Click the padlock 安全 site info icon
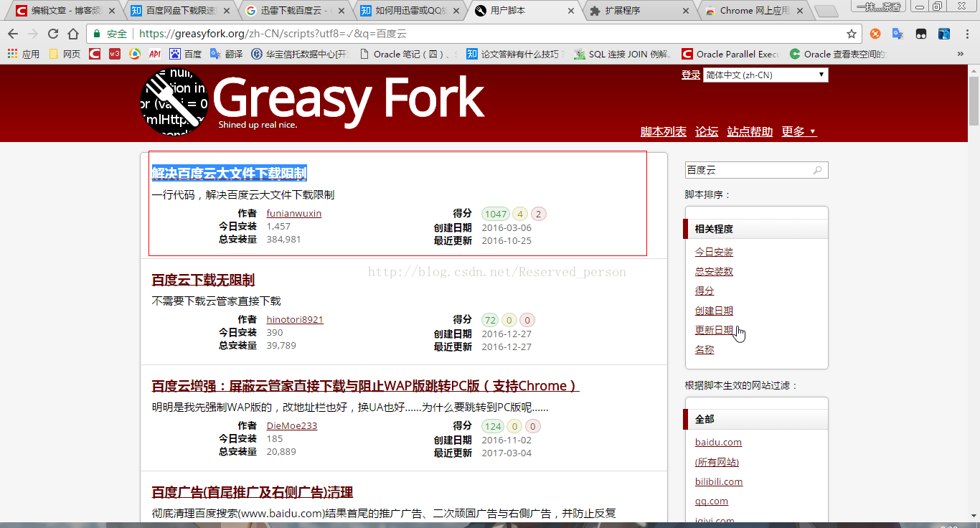The width and height of the screenshot is (980, 528). (x=108, y=34)
